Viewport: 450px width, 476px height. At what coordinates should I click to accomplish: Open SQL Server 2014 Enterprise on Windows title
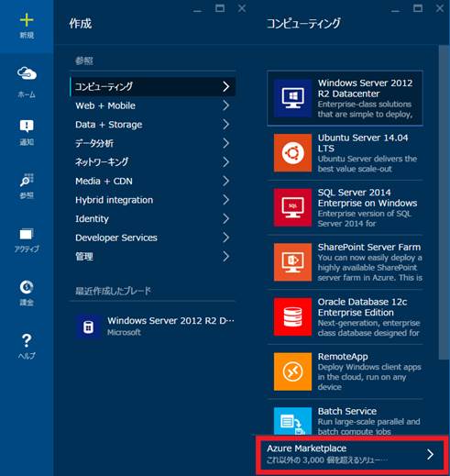pyautogui.click(x=368, y=197)
